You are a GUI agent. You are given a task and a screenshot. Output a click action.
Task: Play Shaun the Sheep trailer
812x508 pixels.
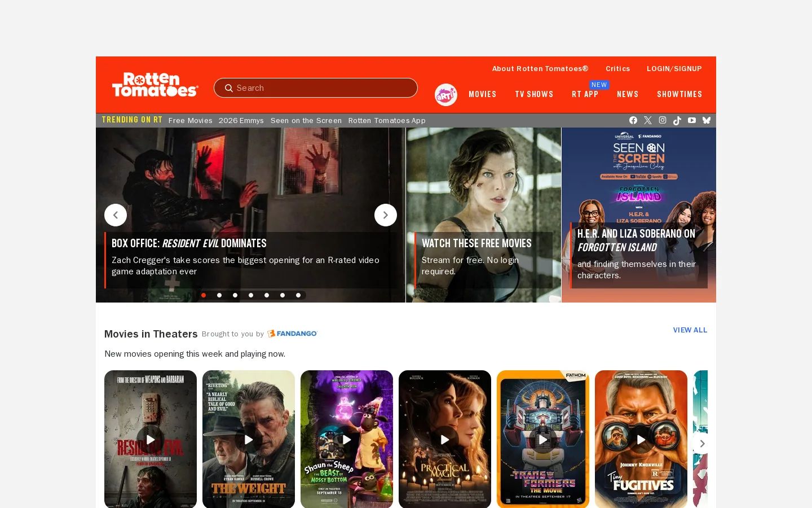(x=347, y=440)
